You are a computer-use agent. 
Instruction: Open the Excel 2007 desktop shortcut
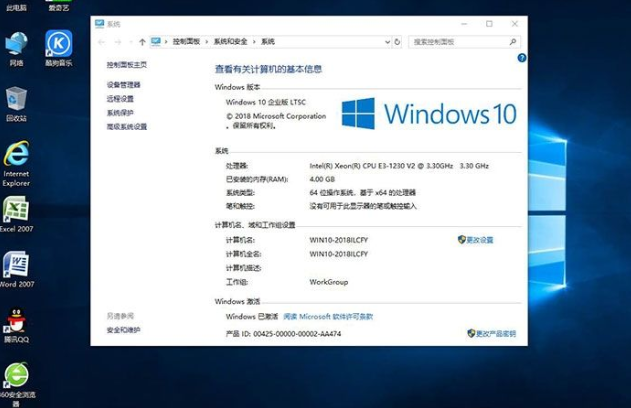point(16,211)
